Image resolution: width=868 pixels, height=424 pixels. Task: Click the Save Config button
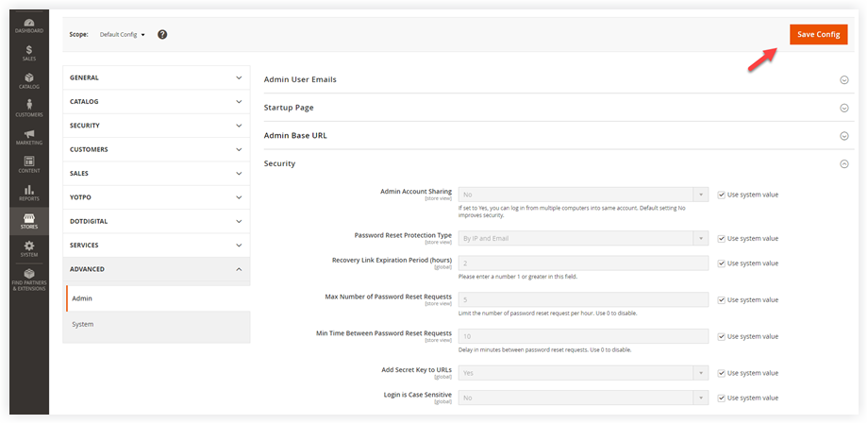818,34
